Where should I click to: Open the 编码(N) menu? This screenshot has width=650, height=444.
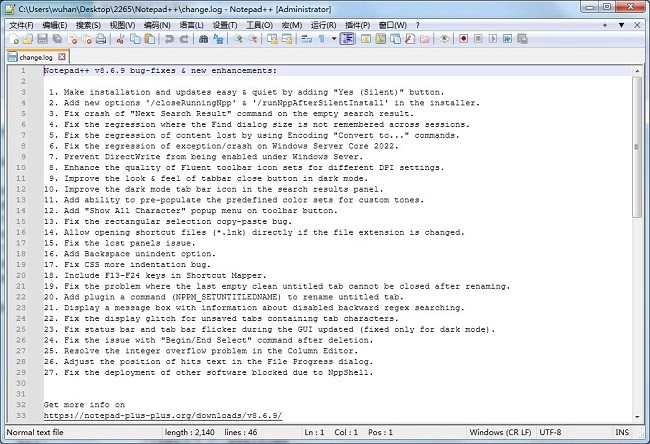click(157, 25)
